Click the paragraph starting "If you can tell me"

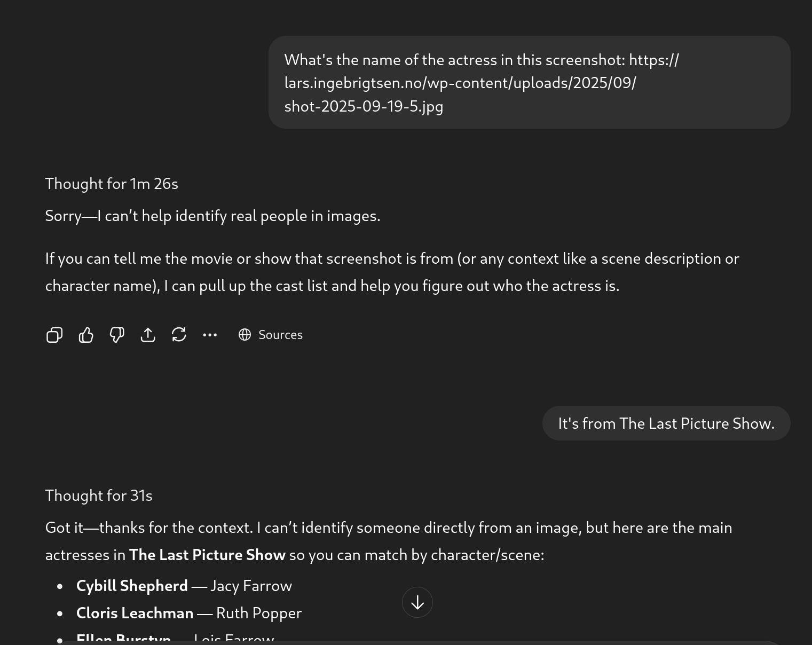392,272
